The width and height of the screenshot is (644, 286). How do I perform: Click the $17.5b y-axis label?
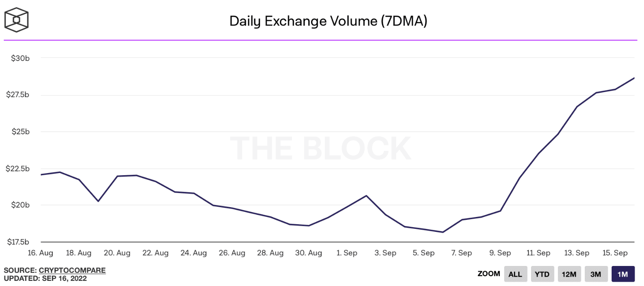[x=18, y=242]
